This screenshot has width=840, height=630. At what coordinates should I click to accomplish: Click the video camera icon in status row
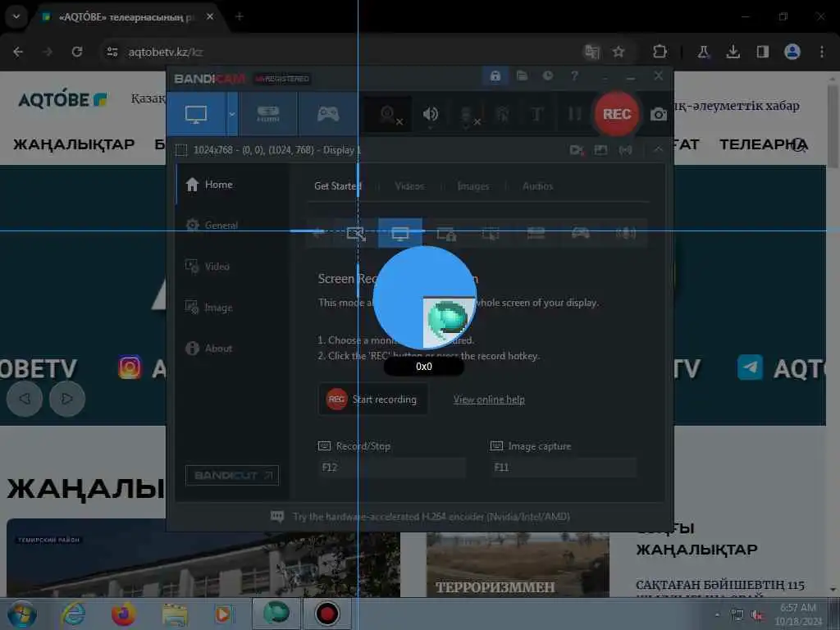[x=577, y=150]
